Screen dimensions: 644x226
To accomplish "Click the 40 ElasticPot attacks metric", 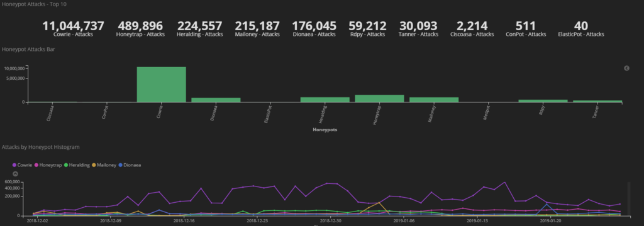I will (x=580, y=29).
